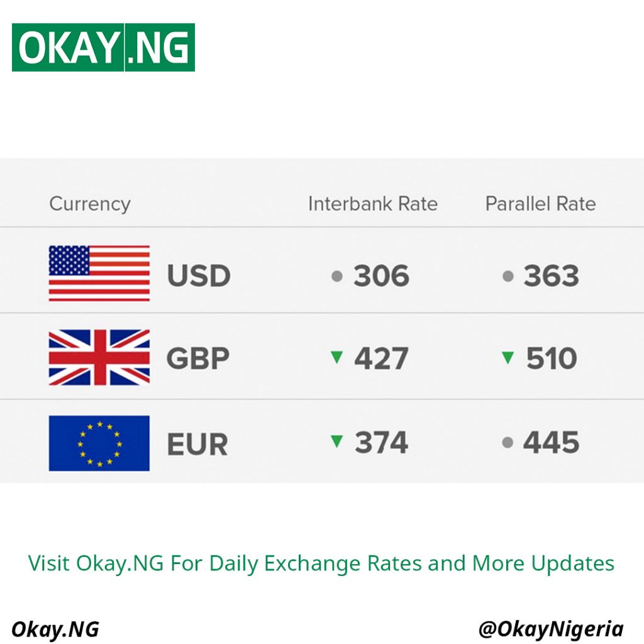Select the Currency column header
644x644 pixels.
point(90,204)
